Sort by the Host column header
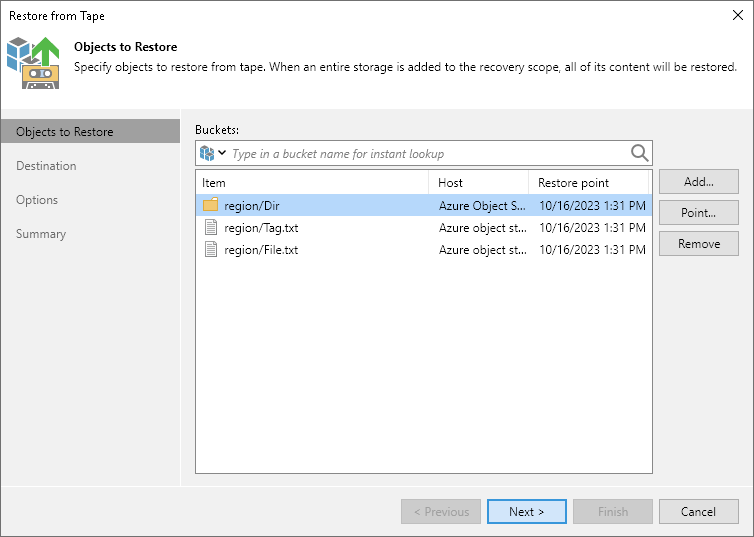Viewport: 754px width, 537px height. pyautogui.click(x=478, y=183)
